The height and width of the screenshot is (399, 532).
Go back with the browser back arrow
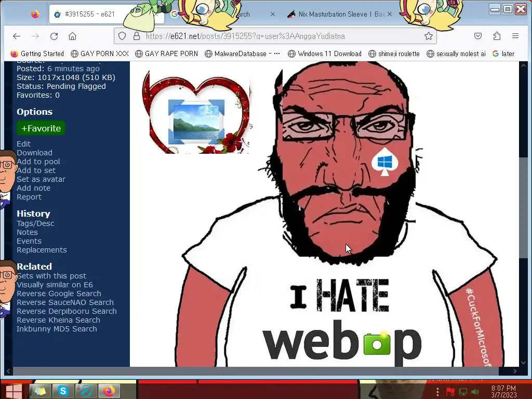pos(16,36)
